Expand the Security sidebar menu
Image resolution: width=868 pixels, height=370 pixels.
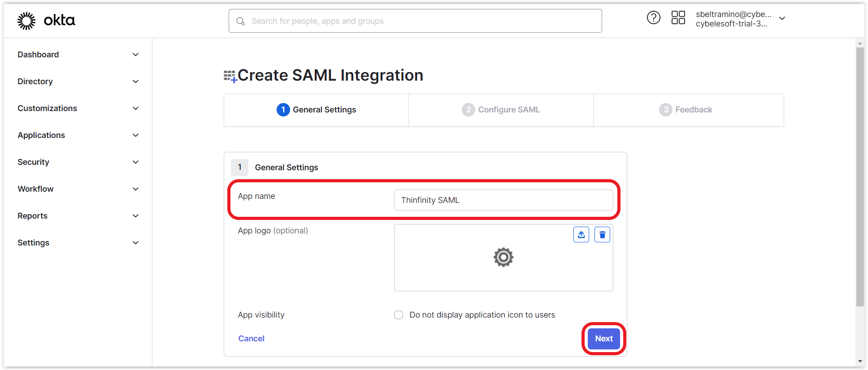pyautogui.click(x=78, y=162)
